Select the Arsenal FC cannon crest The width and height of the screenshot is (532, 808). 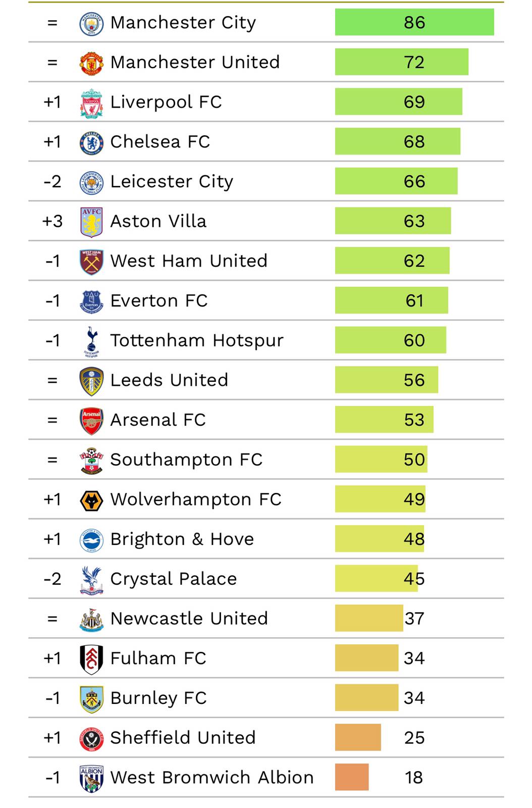pos(91,421)
